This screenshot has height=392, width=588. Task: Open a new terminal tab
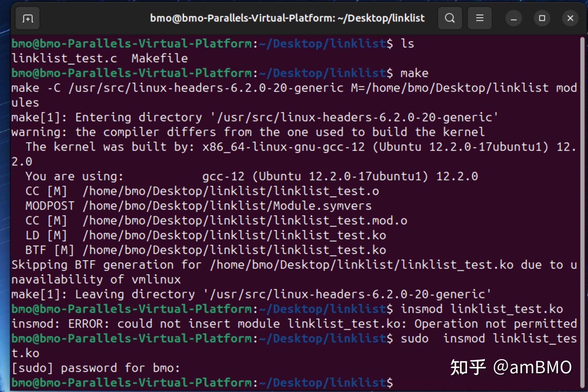[x=27, y=18]
